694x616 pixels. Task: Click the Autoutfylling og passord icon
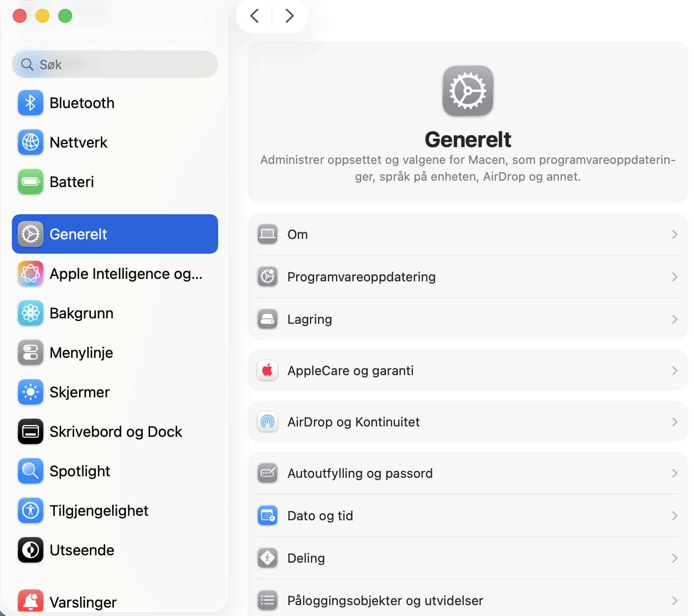coord(268,473)
